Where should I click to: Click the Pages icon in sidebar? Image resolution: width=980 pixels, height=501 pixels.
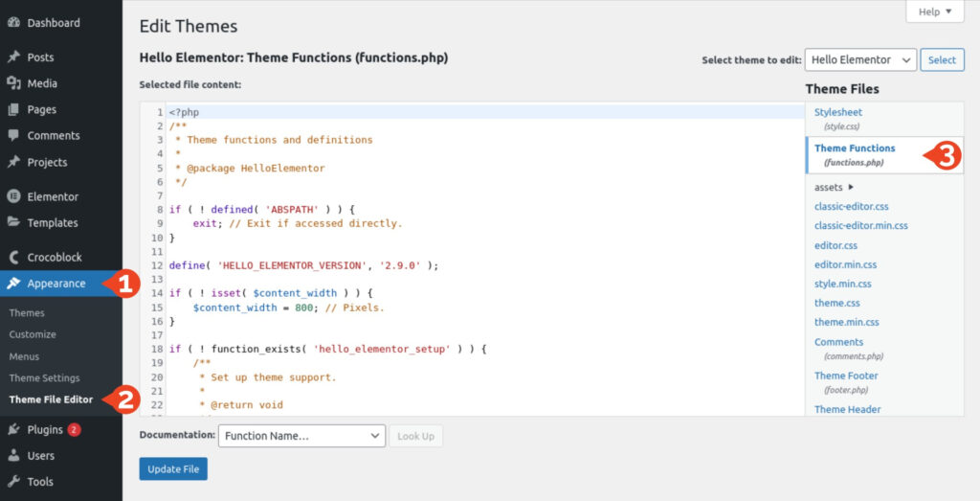coord(13,109)
